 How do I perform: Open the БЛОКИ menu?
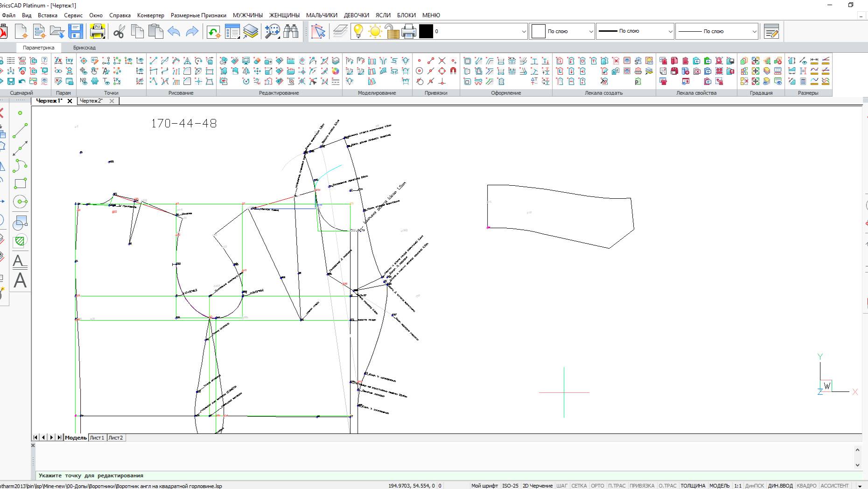tap(406, 15)
